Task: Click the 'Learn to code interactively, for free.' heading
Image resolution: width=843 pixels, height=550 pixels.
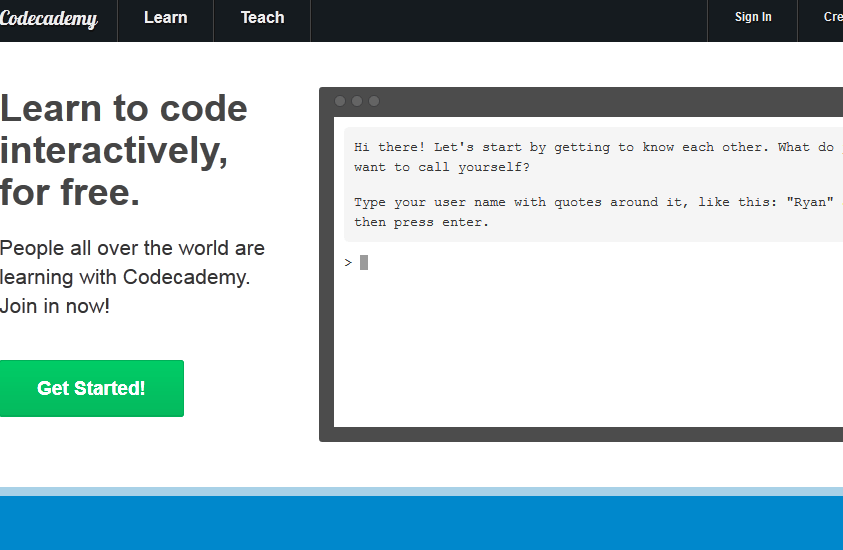Action: (x=124, y=150)
